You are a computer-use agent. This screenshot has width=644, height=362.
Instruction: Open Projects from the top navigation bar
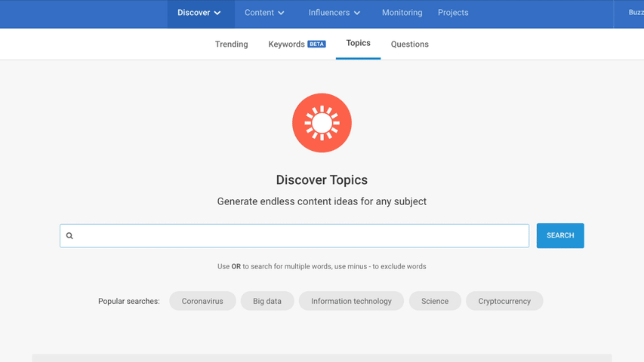pyautogui.click(x=453, y=13)
